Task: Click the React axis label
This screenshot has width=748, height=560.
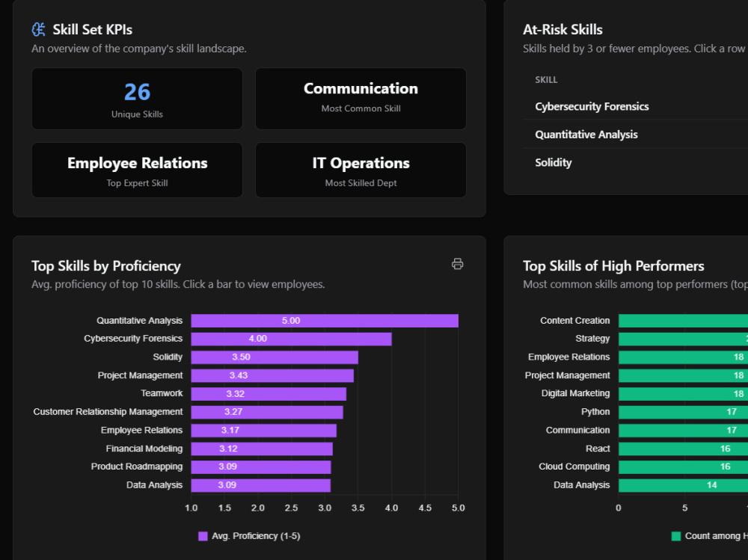Action: pyautogui.click(x=598, y=449)
